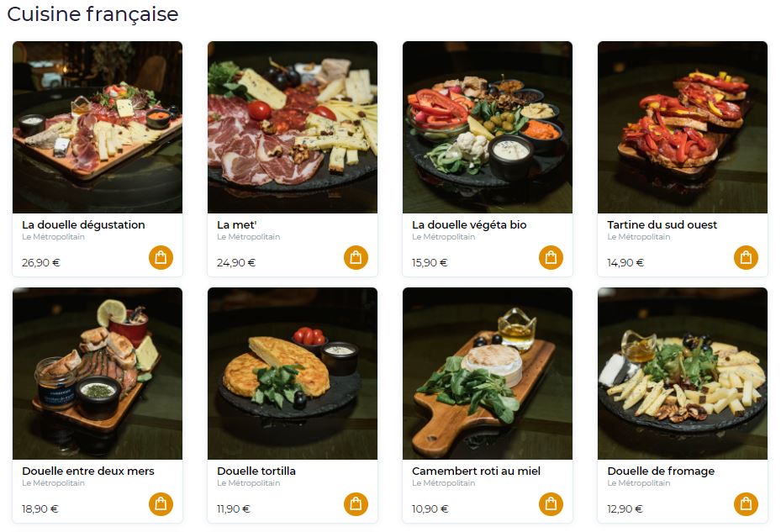View the Tartine du sud ouest image
This screenshot has width=781, height=532.
(683, 127)
